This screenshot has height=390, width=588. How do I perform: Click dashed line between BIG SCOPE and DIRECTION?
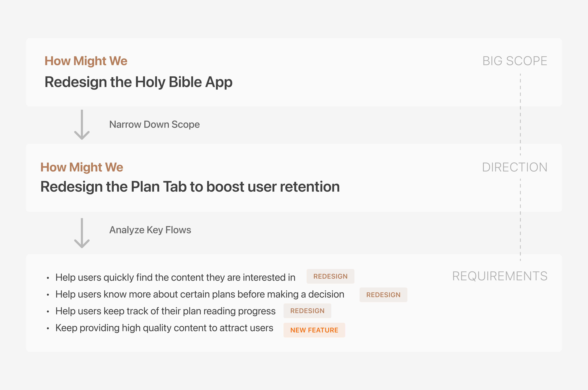tap(520, 114)
